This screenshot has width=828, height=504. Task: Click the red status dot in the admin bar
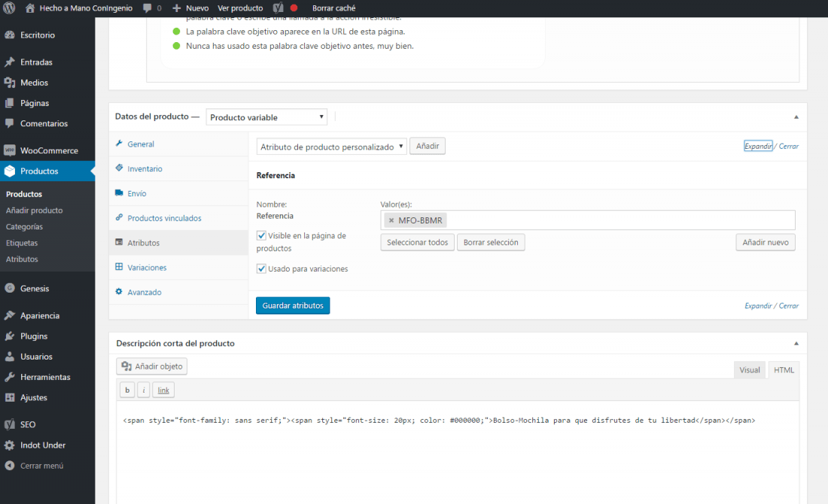click(294, 8)
